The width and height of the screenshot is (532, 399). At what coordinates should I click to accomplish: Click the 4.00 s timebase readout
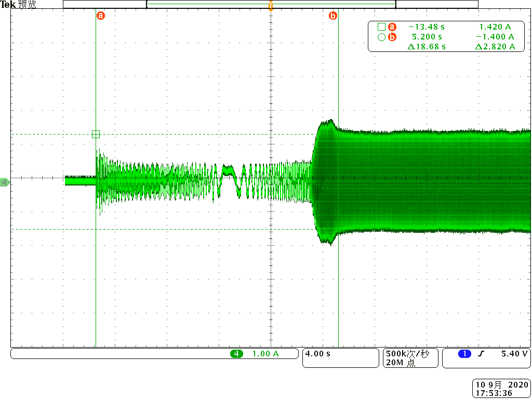pyautogui.click(x=318, y=353)
